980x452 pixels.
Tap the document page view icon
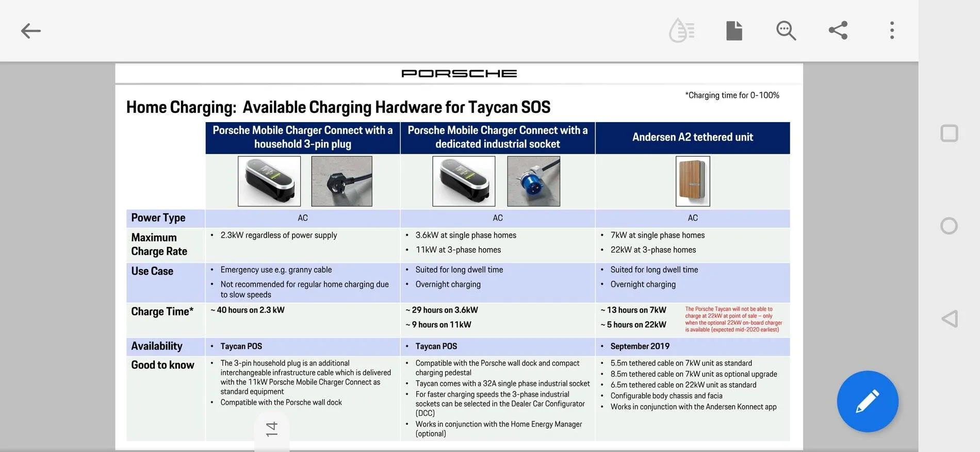point(734,30)
